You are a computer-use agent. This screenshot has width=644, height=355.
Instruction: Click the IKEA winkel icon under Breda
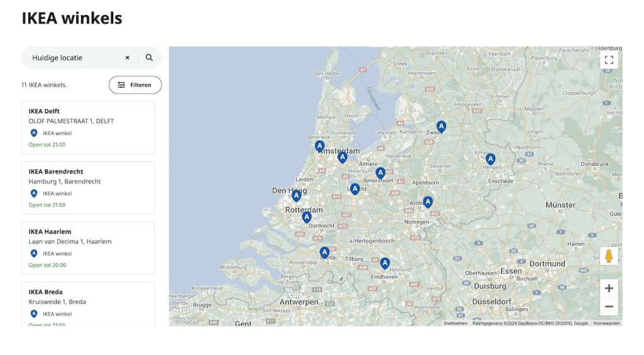coord(34,314)
